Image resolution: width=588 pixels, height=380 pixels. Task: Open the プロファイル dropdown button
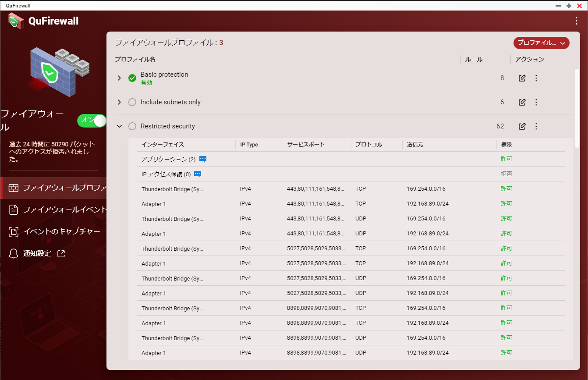pyautogui.click(x=541, y=43)
